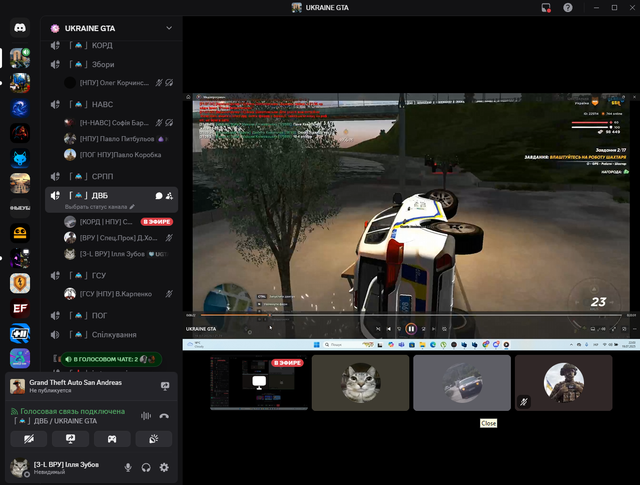Open the purple and teal figure server
Screen dimensions: 640x485
click(x=20, y=358)
